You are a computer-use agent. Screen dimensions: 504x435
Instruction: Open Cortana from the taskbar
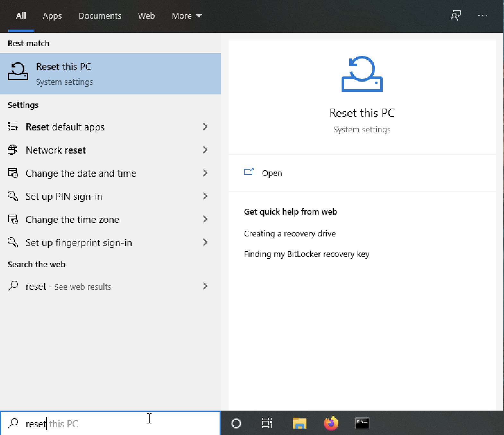click(236, 423)
